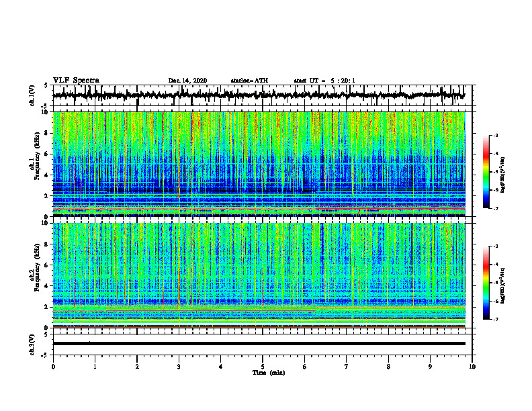This screenshot has height=411, width=532.
Task: Click inside the ch.2 spectrogram panel
Action: [x=259, y=275]
